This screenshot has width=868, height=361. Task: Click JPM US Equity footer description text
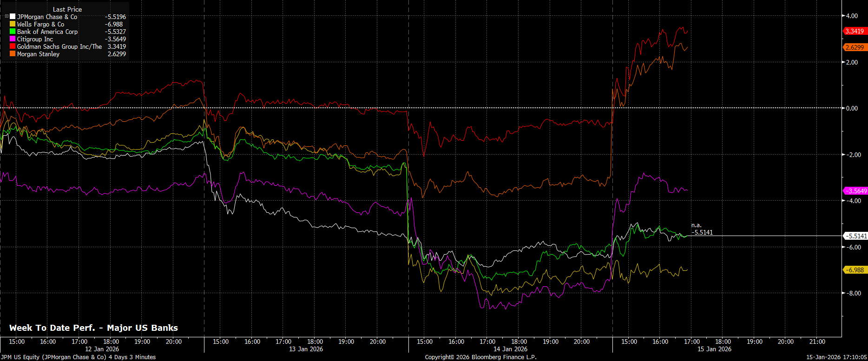point(78,357)
